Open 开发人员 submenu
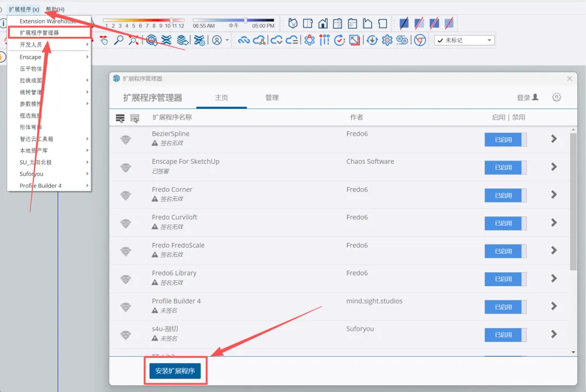This screenshot has height=392, width=586. coord(49,44)
